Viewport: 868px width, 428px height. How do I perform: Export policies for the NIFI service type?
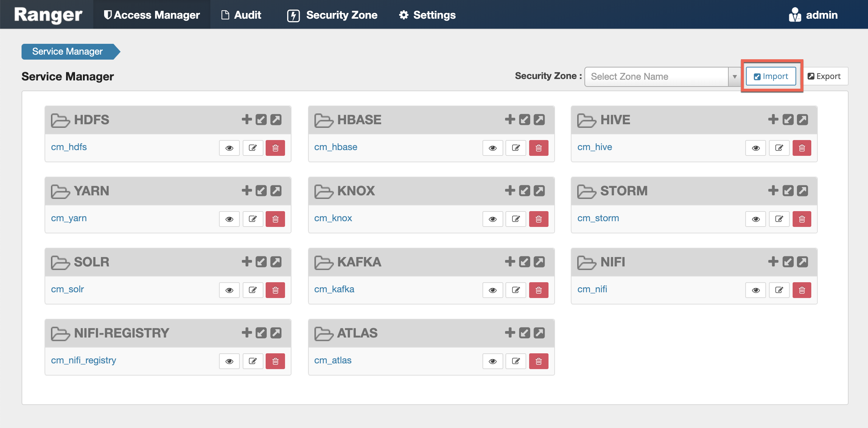[803, 261]
